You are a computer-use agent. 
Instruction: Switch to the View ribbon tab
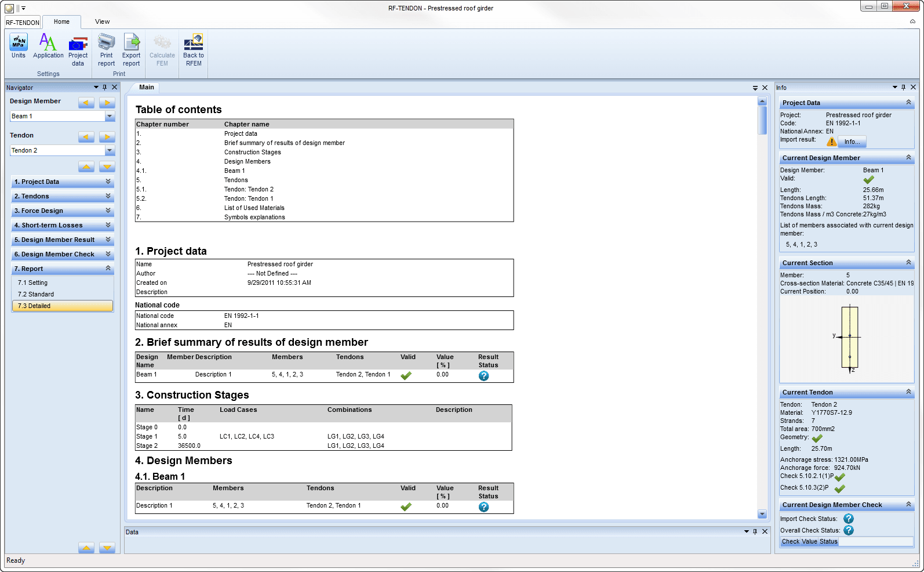point(102,21)
